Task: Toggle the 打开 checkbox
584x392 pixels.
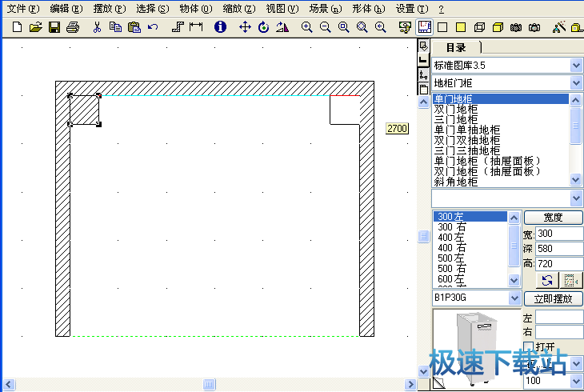Action: [528, 346]
